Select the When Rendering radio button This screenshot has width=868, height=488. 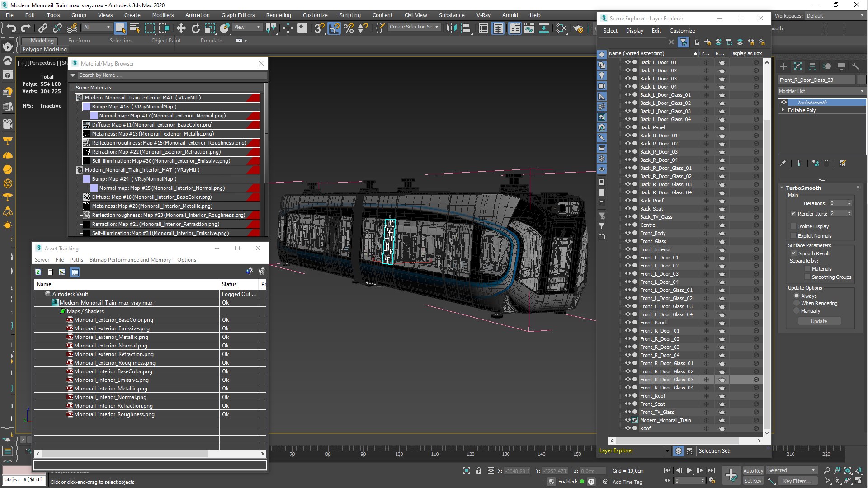tap(797, 303)
